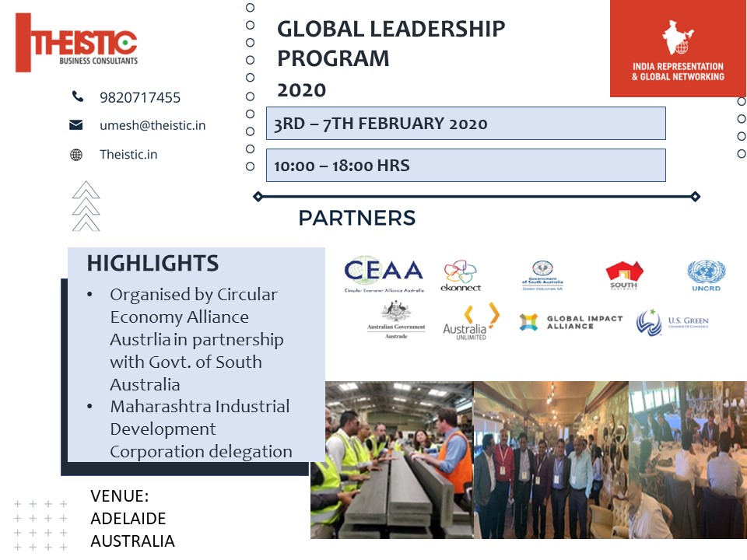The width and height of the screenshot is (747, 560).
Task: Select the 10:00 – 18:00 HRS box
Action: [465, 166]
